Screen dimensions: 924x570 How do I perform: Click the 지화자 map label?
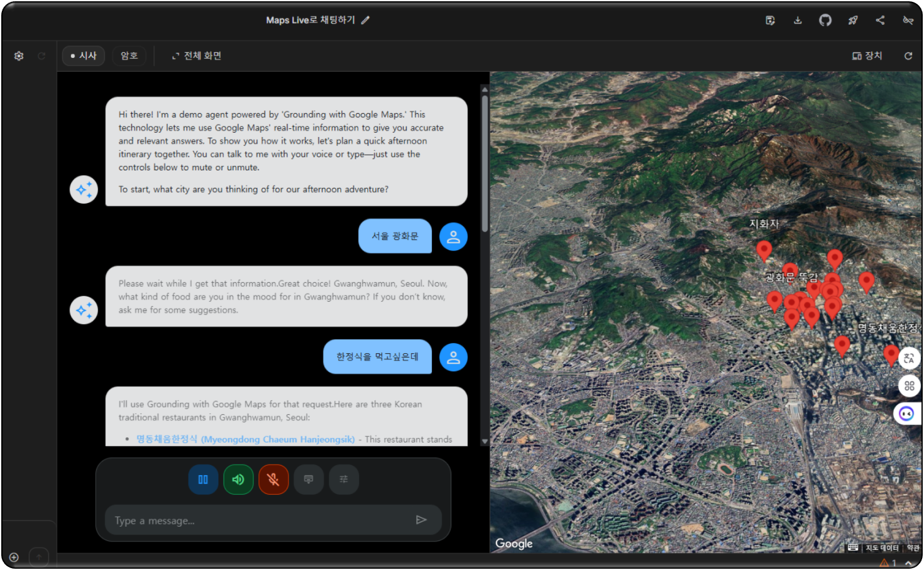(764, 224)
